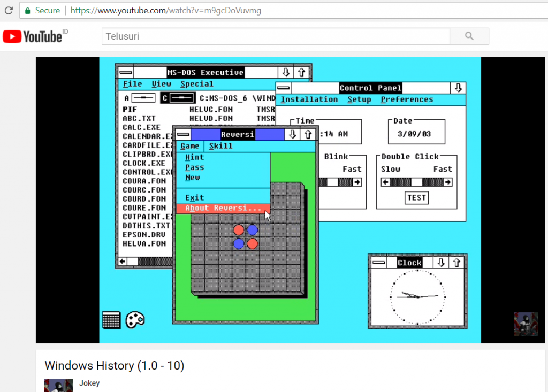Click the YouTube logo icon
Image resolution: width=548 pixels, height=392 pixels.
[33, 36]
